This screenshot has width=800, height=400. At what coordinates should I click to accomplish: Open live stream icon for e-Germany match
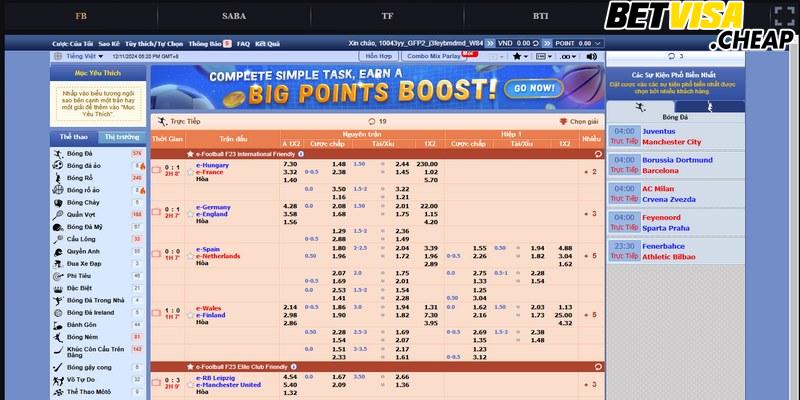coord(156,212)
